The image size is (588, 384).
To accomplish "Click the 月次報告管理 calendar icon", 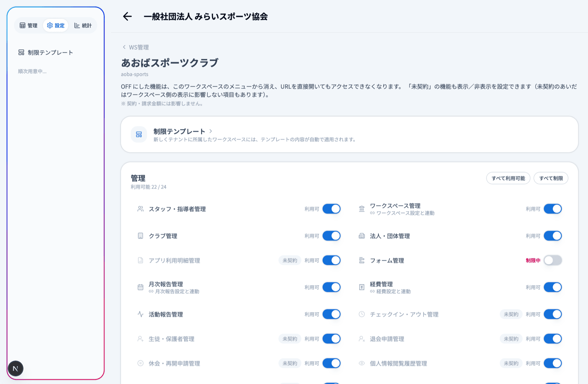I will pyautogui.click(x=140, y=288).
